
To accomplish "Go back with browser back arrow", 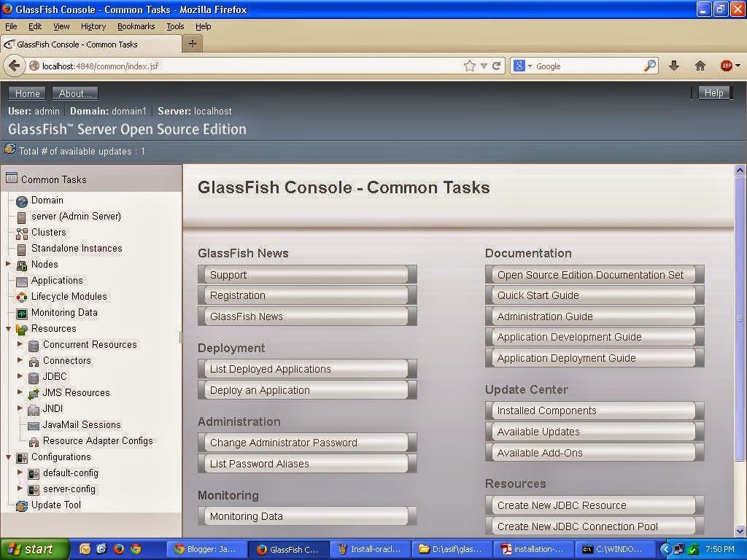I will click(x=15, y=66).
